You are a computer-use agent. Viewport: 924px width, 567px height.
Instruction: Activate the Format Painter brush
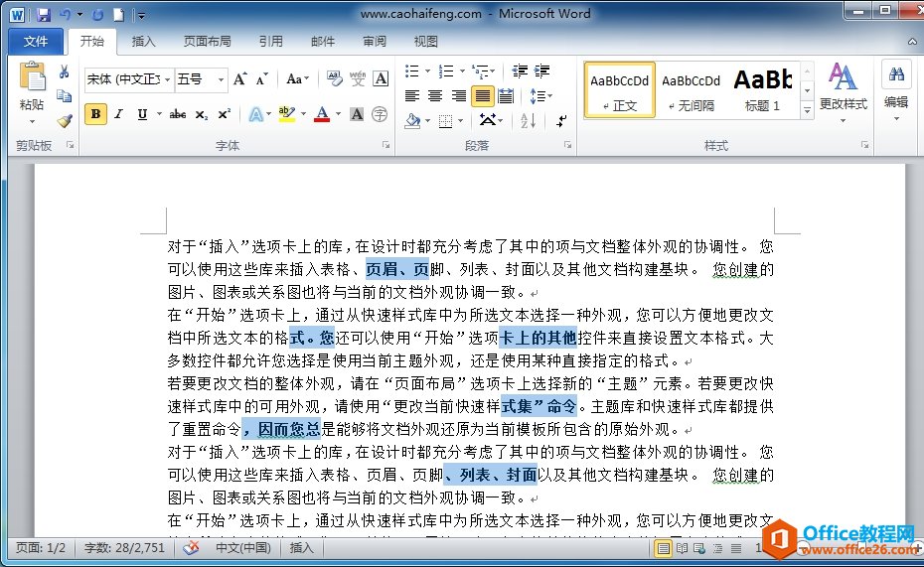click(64, 120)
